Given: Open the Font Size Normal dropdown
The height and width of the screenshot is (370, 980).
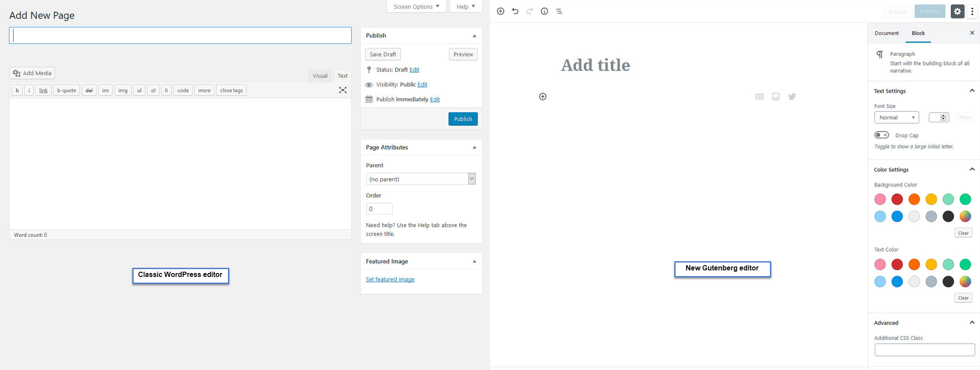Looking at the screenshot, I should point(897,118).
